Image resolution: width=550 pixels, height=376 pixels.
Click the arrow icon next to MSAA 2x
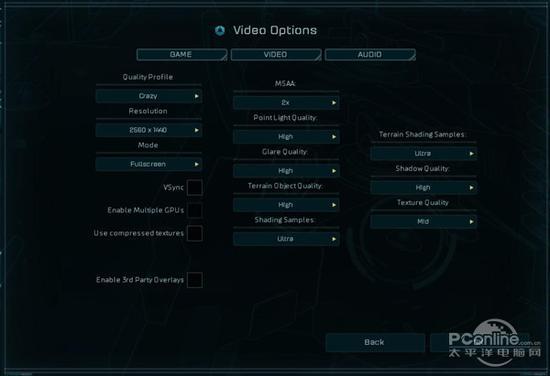pos(334,103)
